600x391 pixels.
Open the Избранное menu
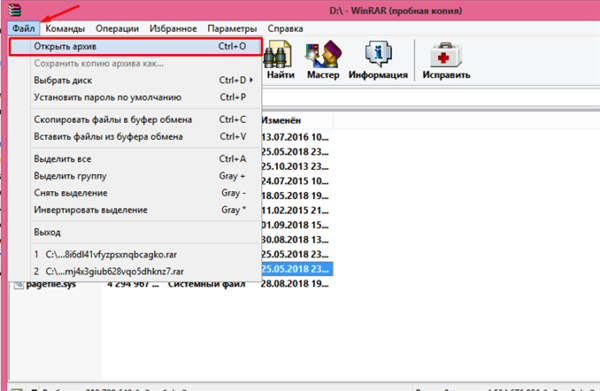click(173, 29)
